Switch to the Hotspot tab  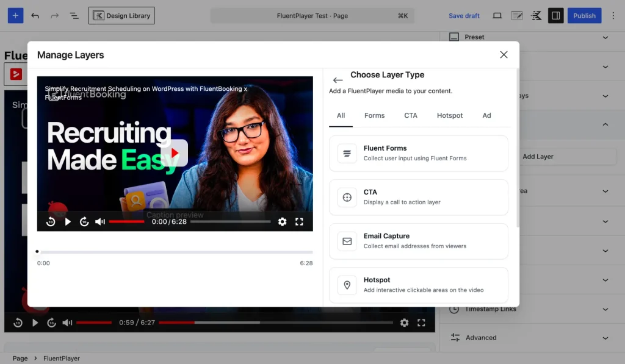(450, 115)
